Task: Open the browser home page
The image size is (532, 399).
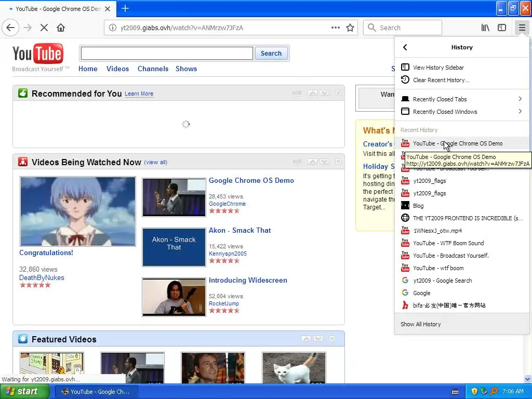Action: 61,28
